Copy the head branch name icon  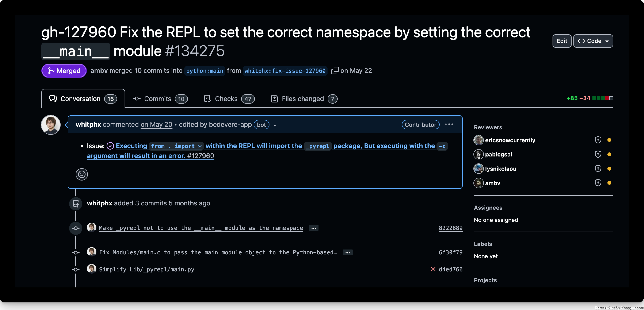335,70
